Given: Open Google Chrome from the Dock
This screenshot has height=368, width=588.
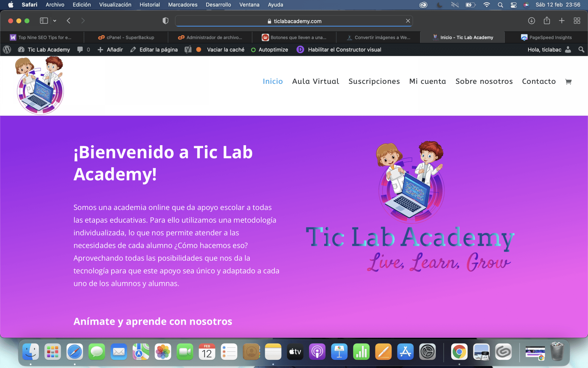Looking at the screenshot, I should pos(459,352).
